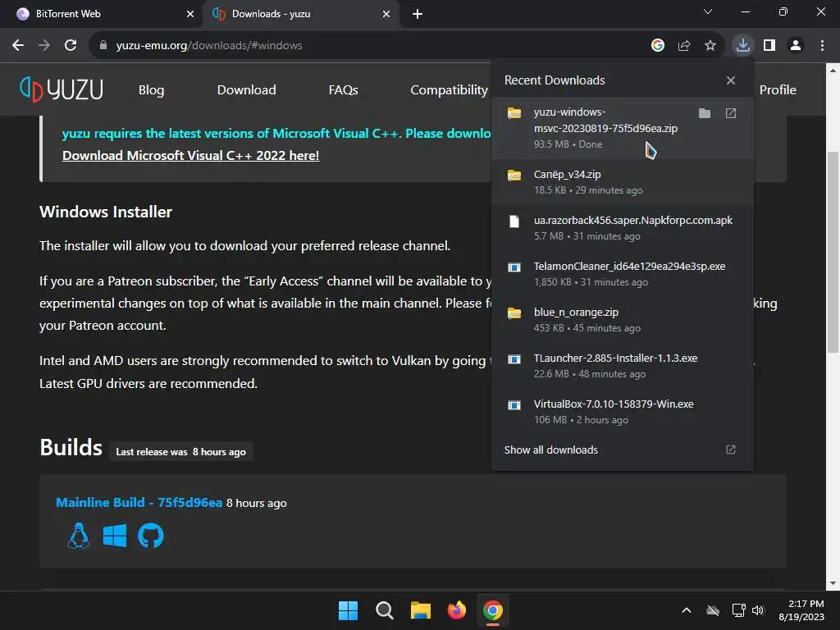Expand system tray hidden icons chevron
This screenshot has height=630, width=840.
[687, 610]
